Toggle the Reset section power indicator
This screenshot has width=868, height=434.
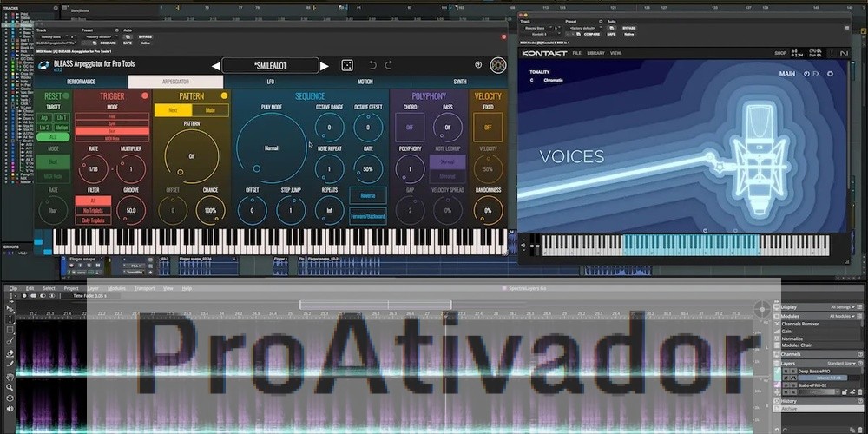coord(66,95)
